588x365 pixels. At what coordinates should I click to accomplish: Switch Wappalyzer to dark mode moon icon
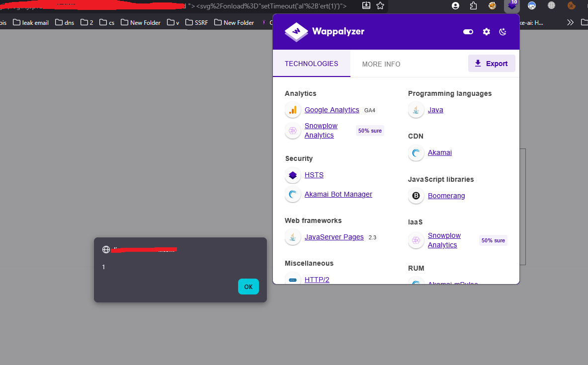point(503,32)
